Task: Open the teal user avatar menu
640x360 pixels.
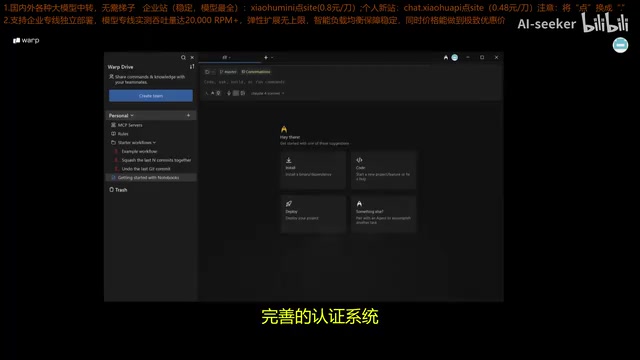Action: pos(455,58)
